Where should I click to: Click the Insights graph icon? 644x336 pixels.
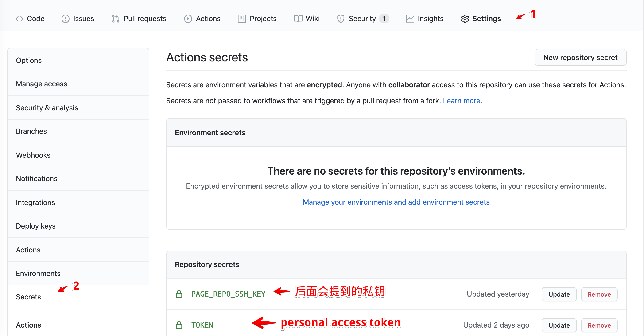[410, 19]
